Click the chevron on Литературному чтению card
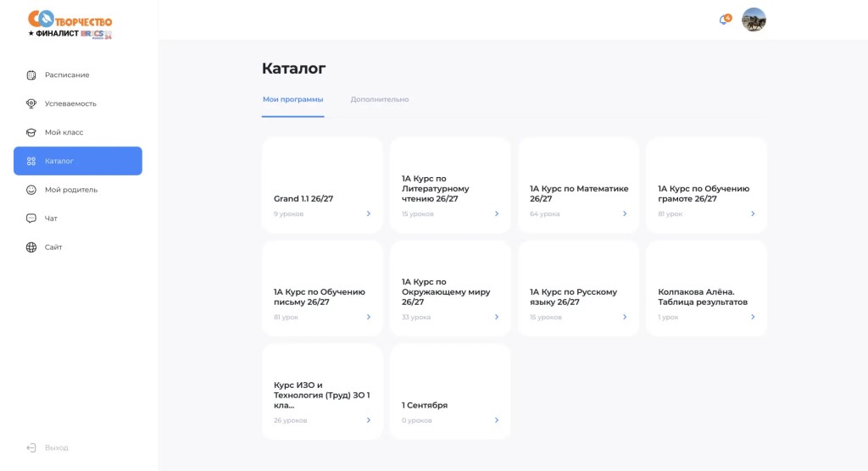Viewport: 868px width, 471px height. pyautogui.click(x=497, y=213)
